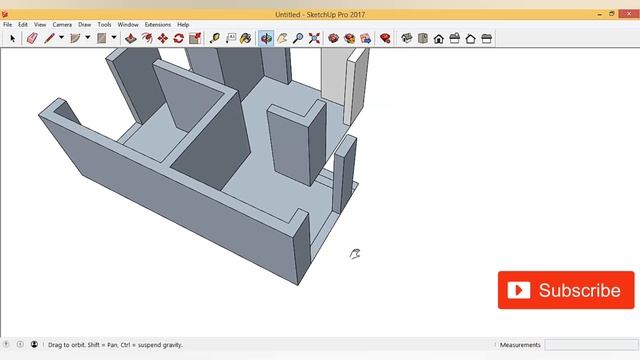This screenshot has height=360, width=640.
Task: Select the Zoom magnifier tool
Action: [298, 39]
